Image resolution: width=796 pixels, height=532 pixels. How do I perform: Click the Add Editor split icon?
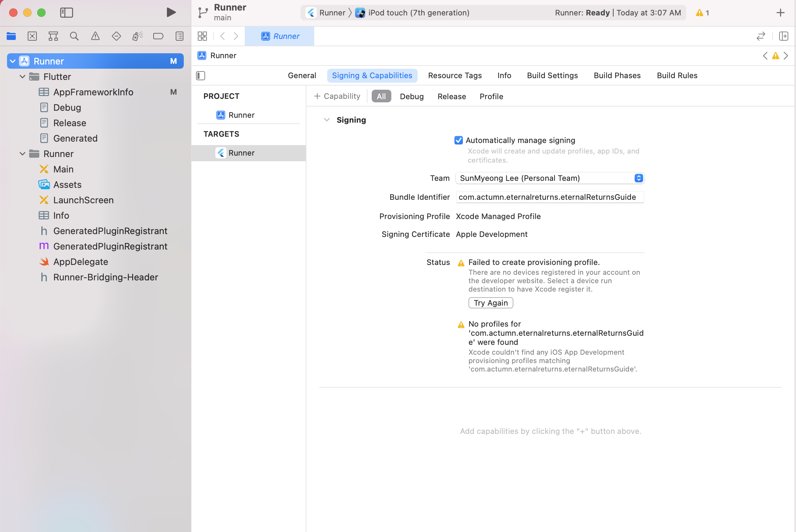pos(783,36)
